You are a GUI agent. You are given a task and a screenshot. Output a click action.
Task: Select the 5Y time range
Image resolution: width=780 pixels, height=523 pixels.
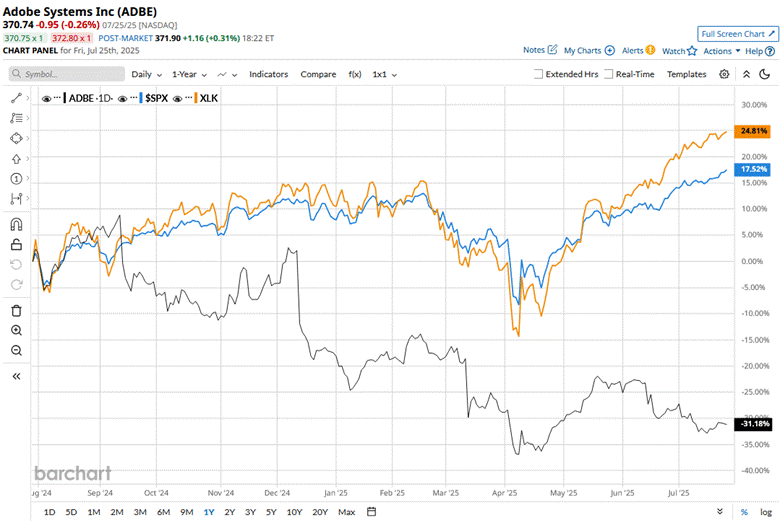click(x=271, y=512)
